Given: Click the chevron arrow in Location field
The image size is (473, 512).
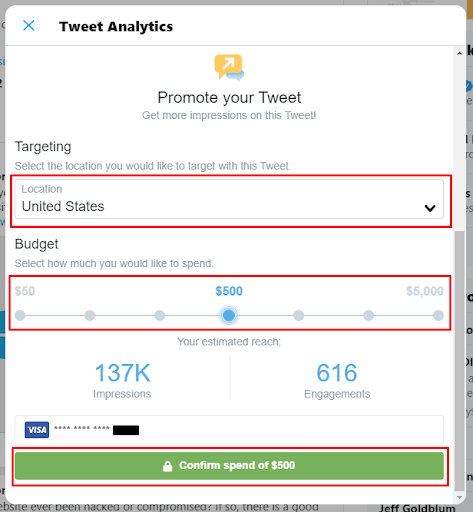Looking at the screenshot, I should coord(430,208).
